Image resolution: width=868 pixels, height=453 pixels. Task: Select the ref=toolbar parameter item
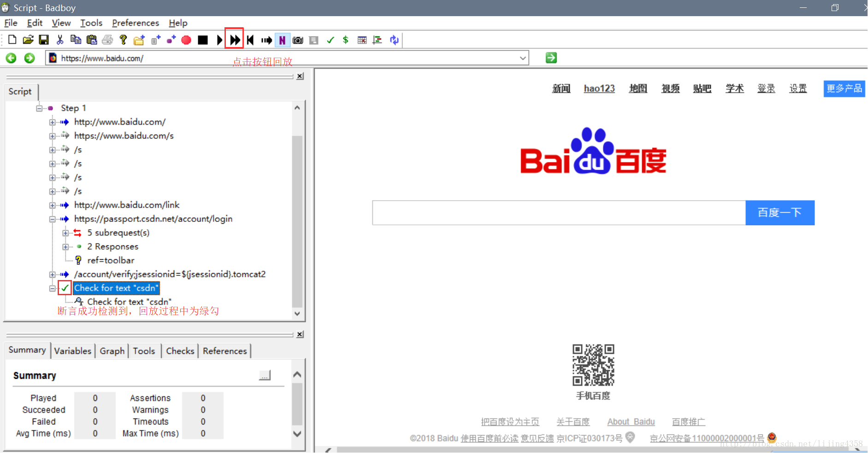point(111,260)
